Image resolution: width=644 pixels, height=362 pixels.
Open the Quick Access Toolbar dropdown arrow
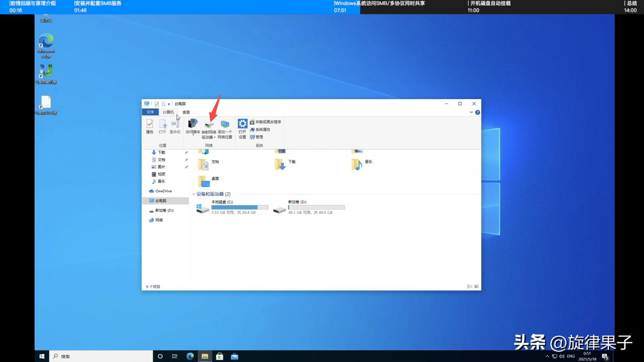click(x=169, y=104)
